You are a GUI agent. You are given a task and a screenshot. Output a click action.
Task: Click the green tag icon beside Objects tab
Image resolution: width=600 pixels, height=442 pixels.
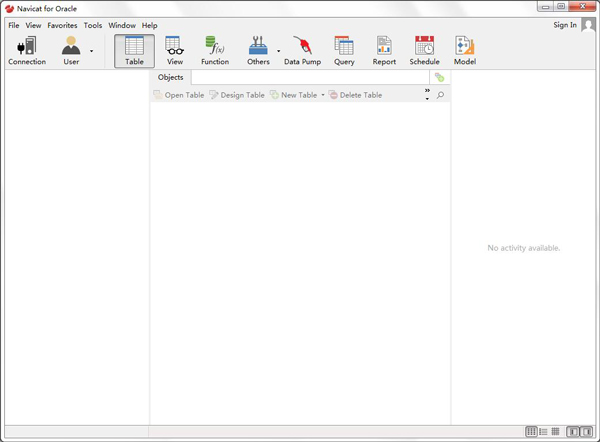(439, 77)
